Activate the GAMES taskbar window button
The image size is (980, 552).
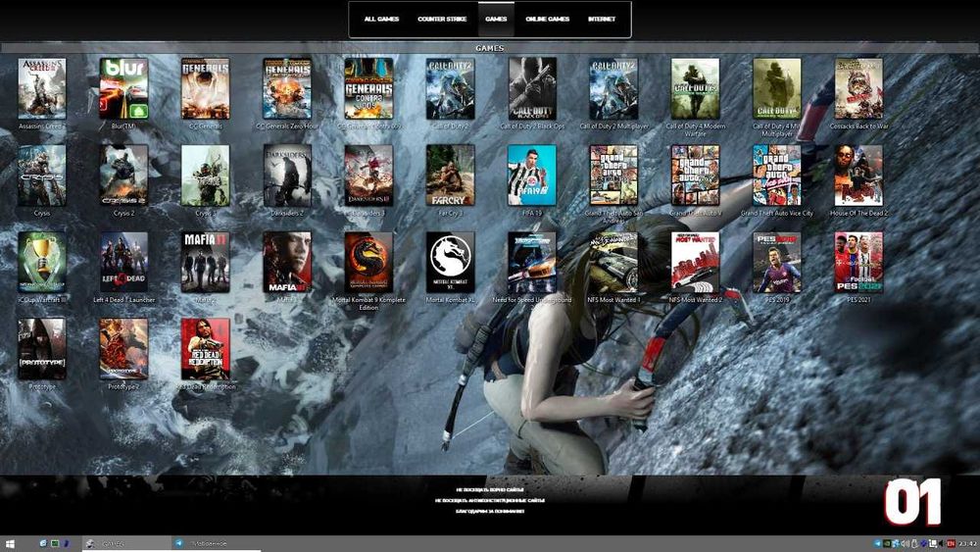tap(126, 544)
